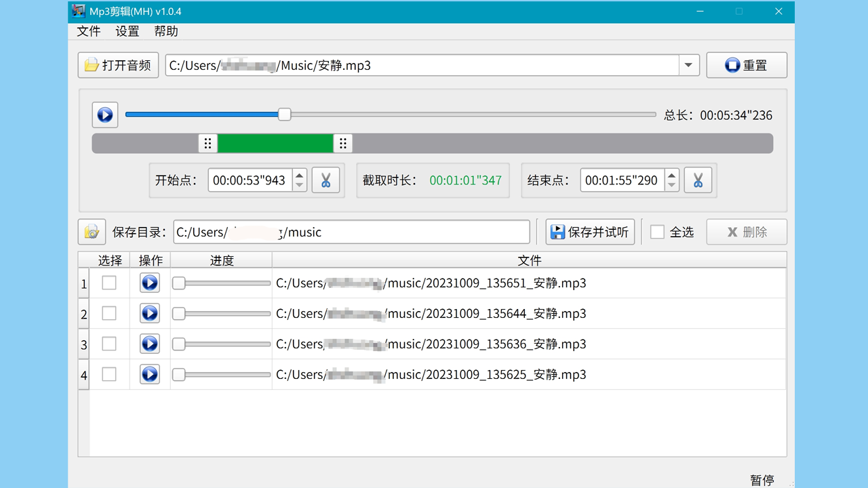The height and width of the screenshot is (488, 868).
Task: Open the File (文件) menu
Action: tap(89, 31)
